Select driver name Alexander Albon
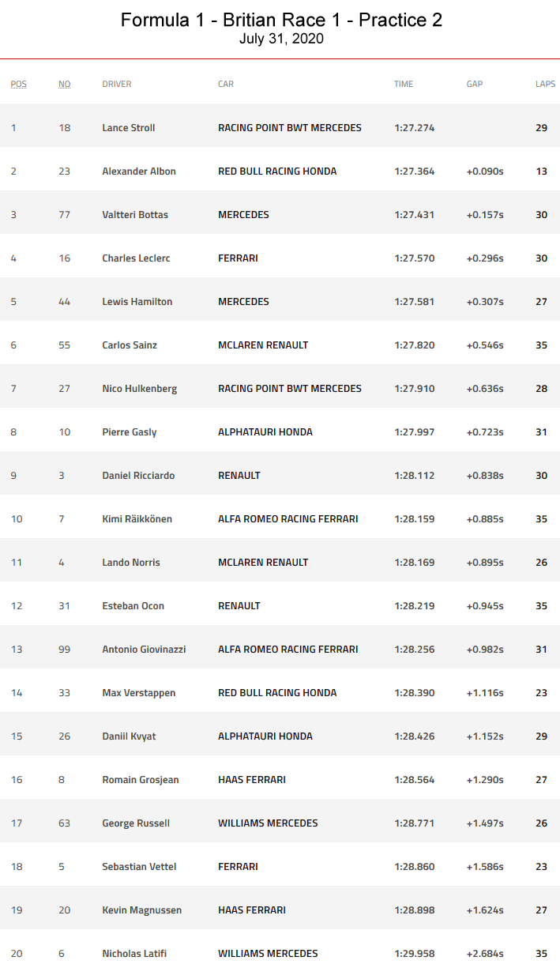 point(139,171)
